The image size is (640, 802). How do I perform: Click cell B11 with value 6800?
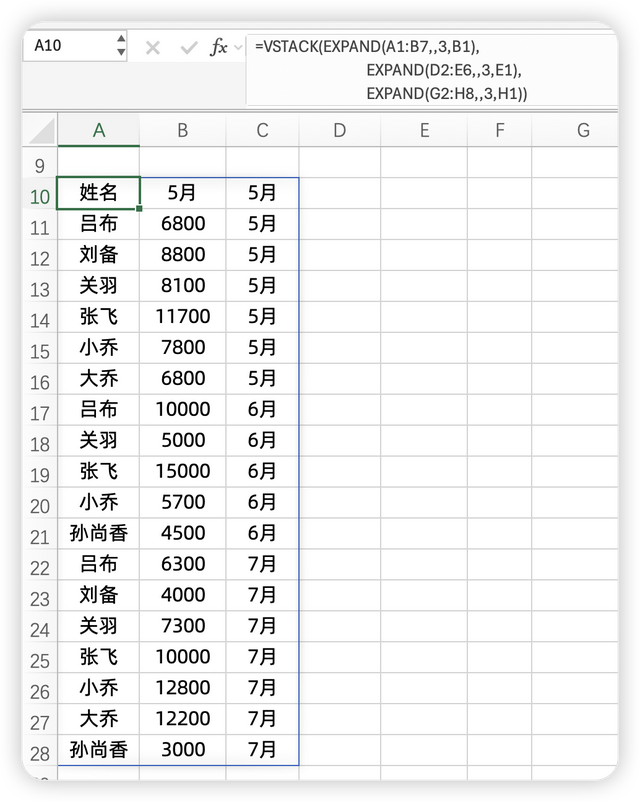tap(183, 224)
